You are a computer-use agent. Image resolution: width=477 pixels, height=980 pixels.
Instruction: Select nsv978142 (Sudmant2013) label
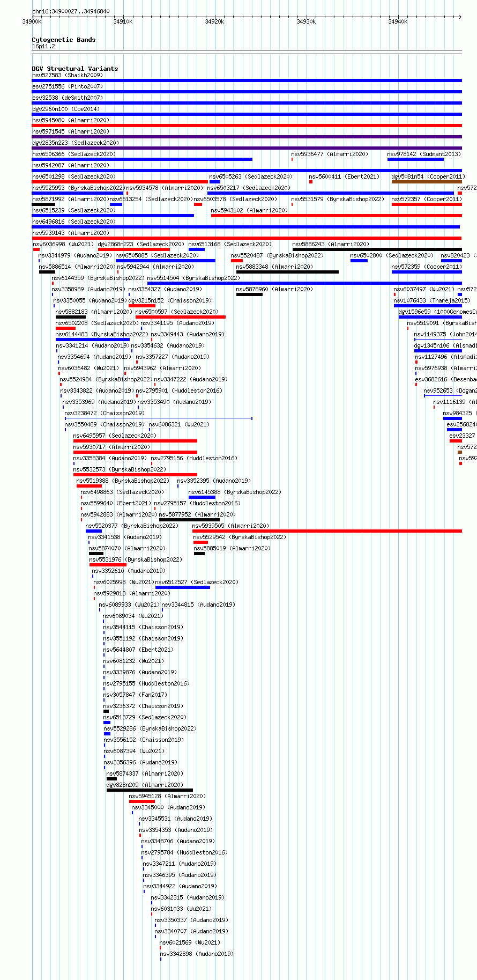point(423,154)
